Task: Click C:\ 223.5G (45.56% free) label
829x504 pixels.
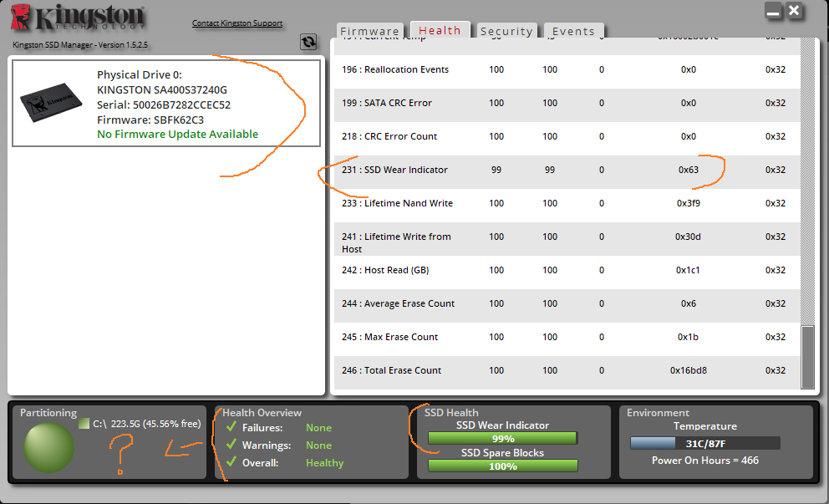Action: 147,424
